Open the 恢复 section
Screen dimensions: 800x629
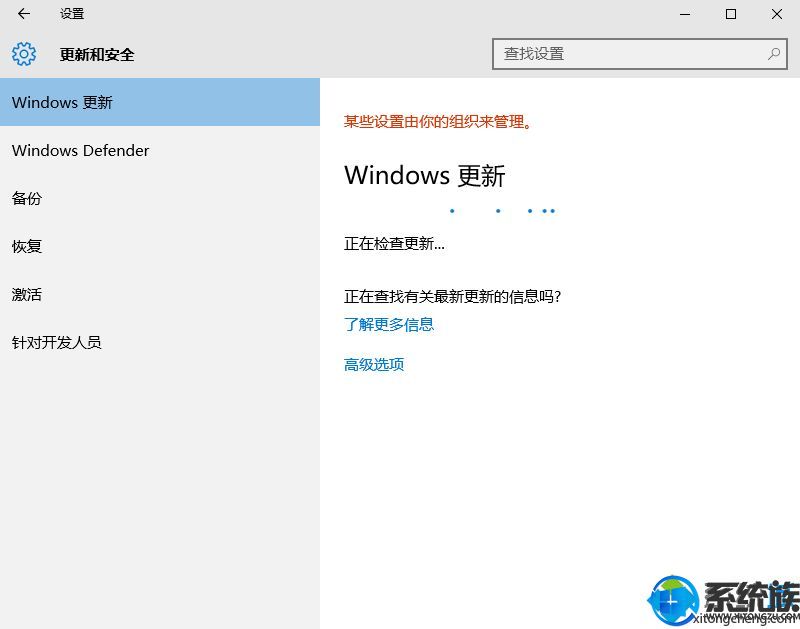[x=160, y=246]
